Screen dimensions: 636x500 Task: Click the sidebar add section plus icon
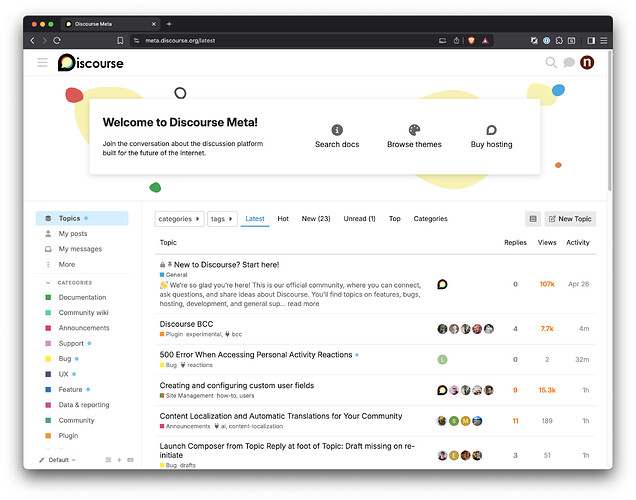tap(119, 459)
